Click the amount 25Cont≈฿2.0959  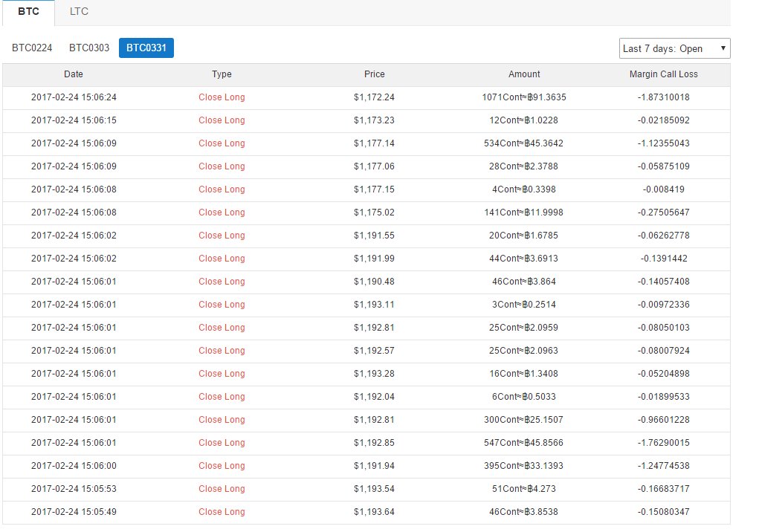tap(524, 328)
